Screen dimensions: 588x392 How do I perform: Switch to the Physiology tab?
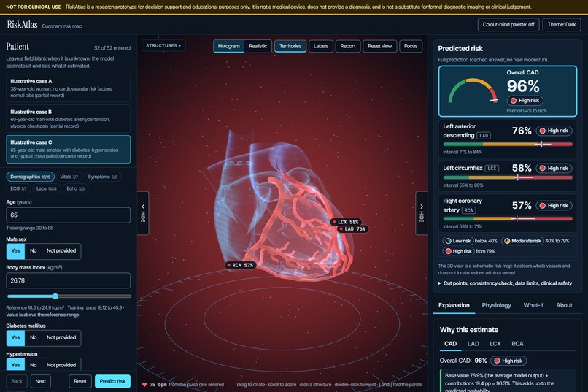point(496,305)
